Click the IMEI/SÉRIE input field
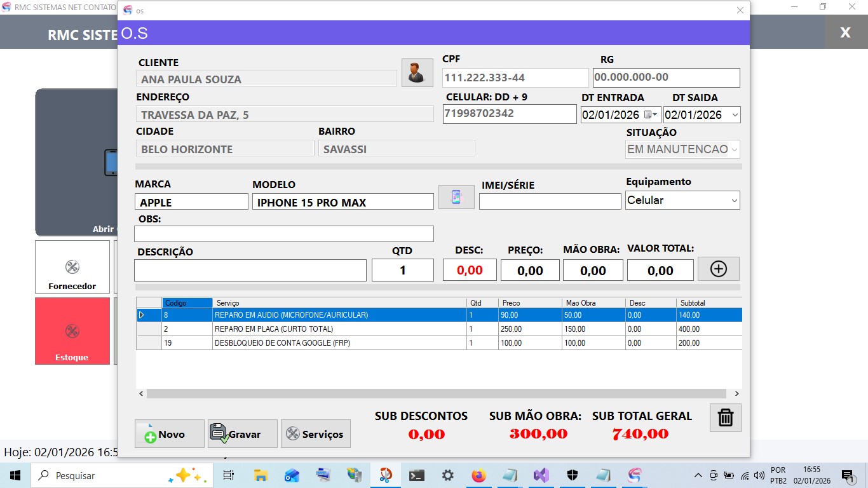 550,201
